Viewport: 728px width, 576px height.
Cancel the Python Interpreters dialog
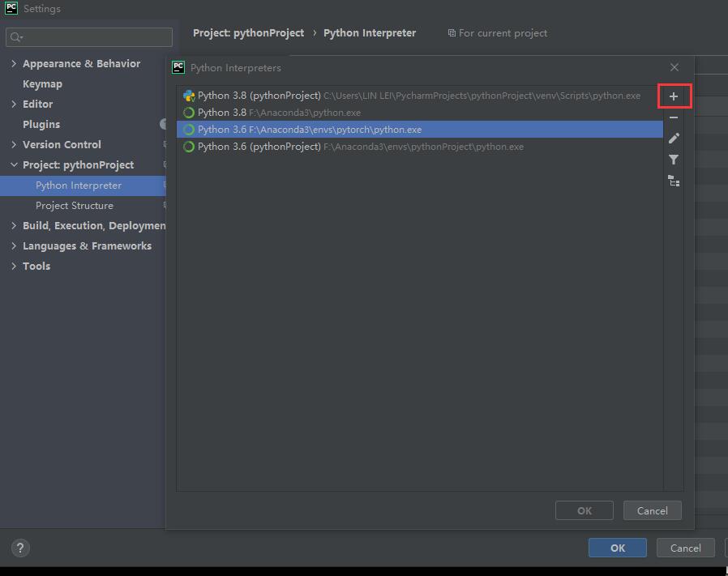652,510
